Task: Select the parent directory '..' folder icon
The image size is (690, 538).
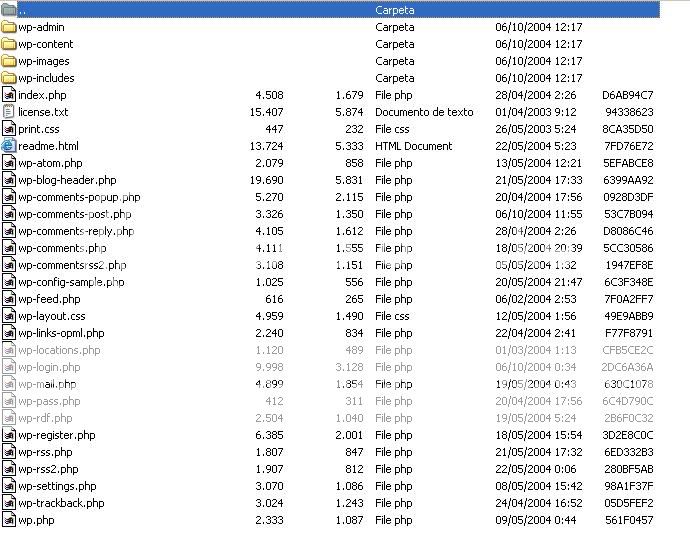Action: (x=8, y=10)
